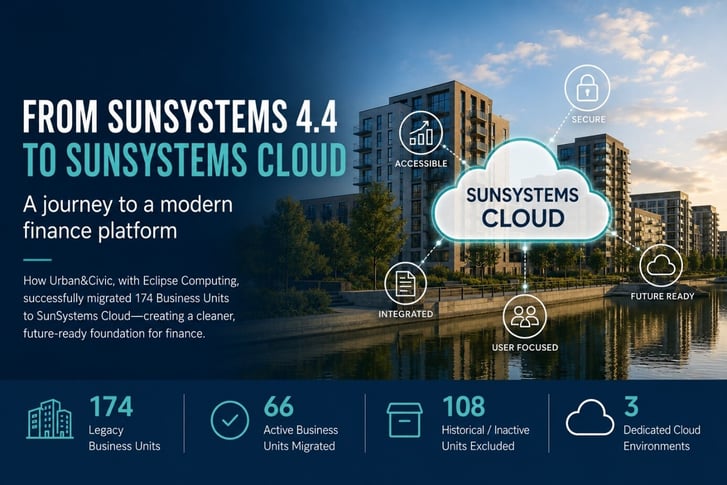727x485 pixels.
Task: Click the people User Focused icon
Action: 525,317
